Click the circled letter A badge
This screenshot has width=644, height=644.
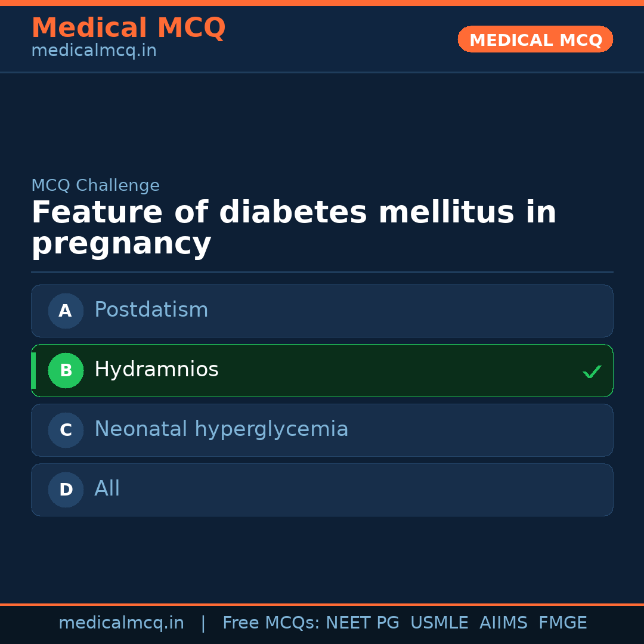click(66, 311)
